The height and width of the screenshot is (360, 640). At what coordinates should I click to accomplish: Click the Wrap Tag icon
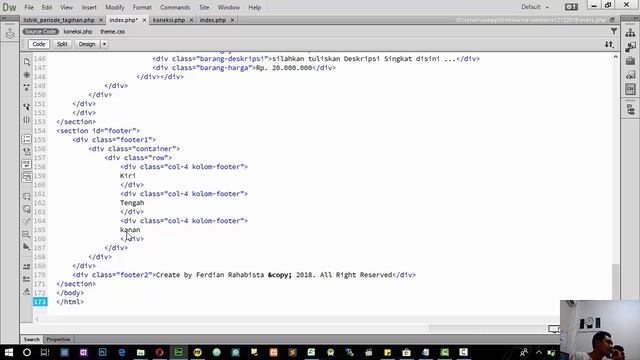(x=27, y=222)
